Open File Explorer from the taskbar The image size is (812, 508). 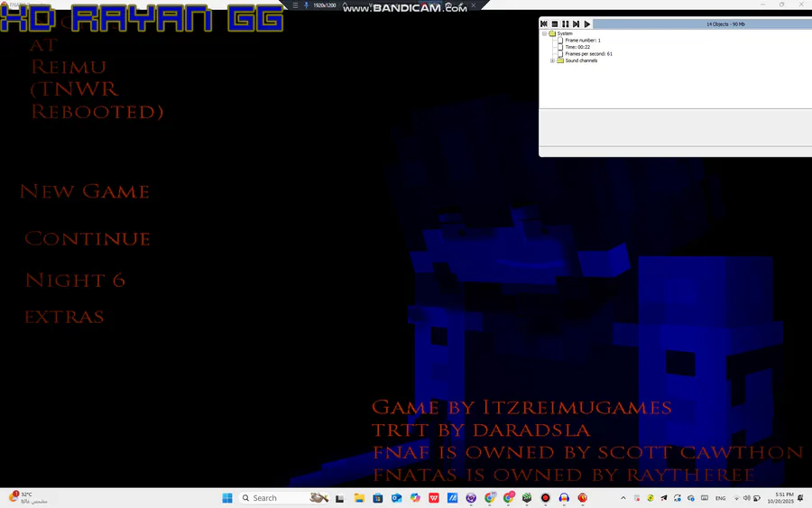[x=359, y=498]
